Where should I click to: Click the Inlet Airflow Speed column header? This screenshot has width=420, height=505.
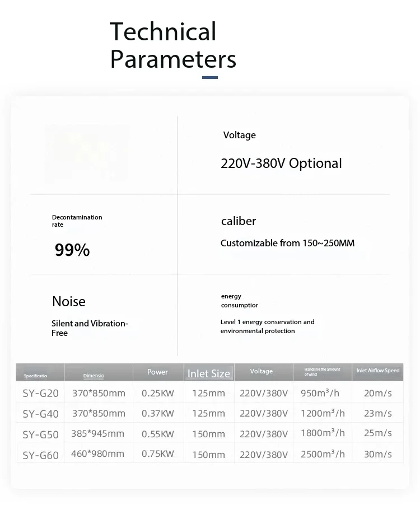click(x=378, y=371)
